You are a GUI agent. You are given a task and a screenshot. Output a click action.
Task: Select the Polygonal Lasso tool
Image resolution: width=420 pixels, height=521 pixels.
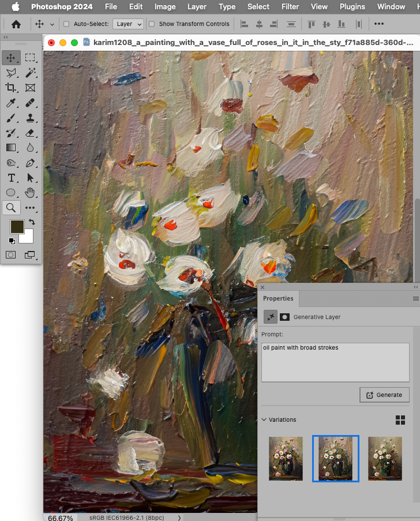click(x=11, y=73)
